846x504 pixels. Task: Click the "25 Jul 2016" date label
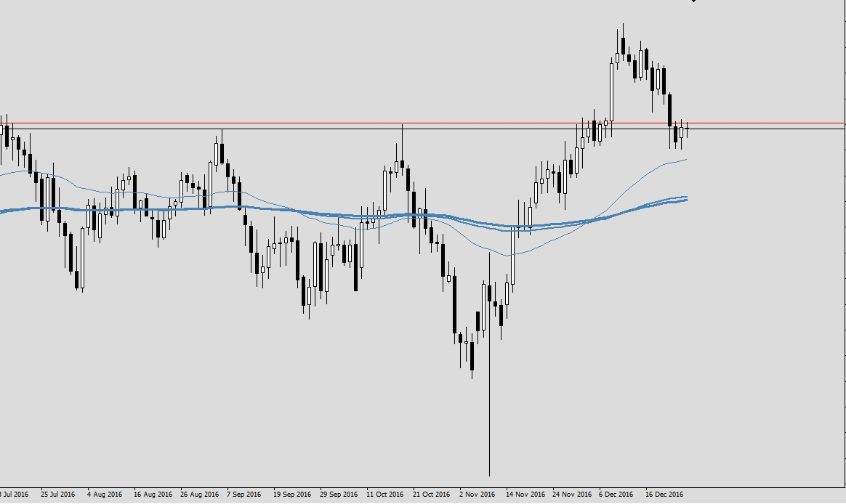tap(57, 495)
